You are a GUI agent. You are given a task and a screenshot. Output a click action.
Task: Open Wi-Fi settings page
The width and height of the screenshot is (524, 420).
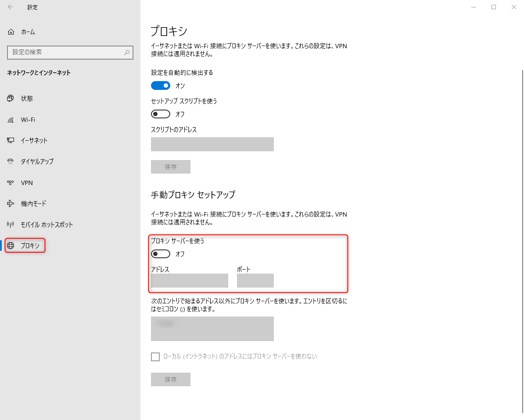(28, 120)
